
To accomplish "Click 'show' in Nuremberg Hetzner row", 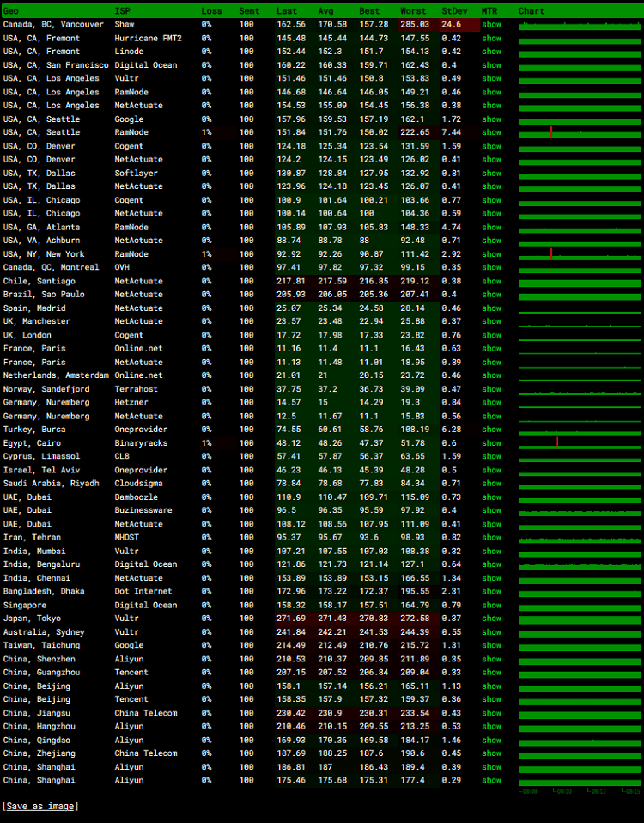I will click(x=491, y=402).
